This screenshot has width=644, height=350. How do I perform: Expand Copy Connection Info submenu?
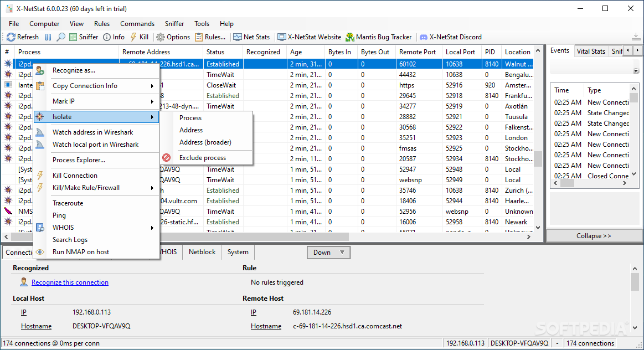tap(152, 86)
